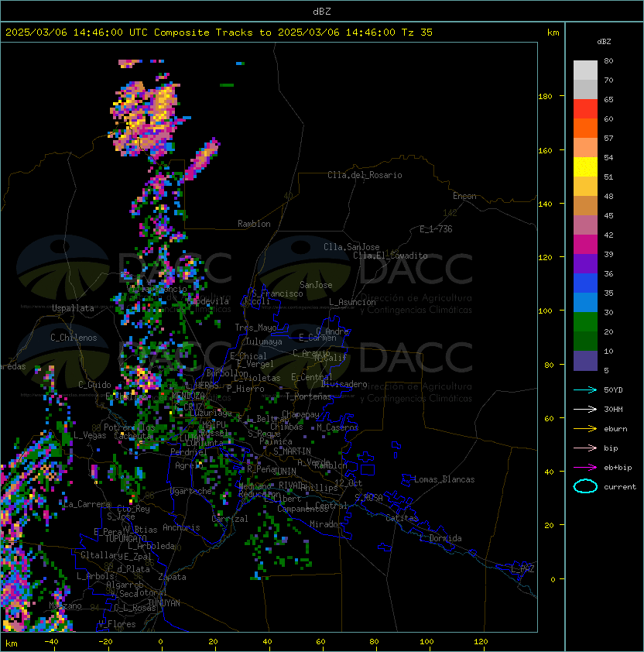
Task: Click the 'Anchoris' place label
Action: tap(181, 527)
